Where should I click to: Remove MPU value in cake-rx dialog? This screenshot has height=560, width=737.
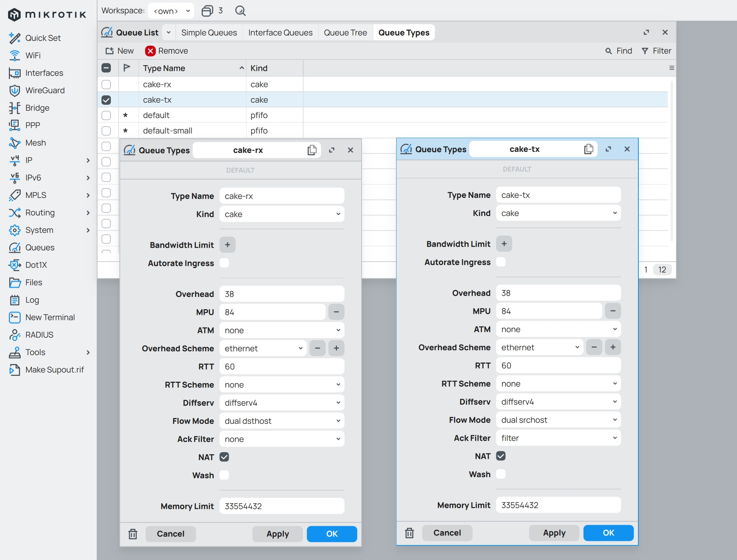pyautogui.click(x=336, y=312)
